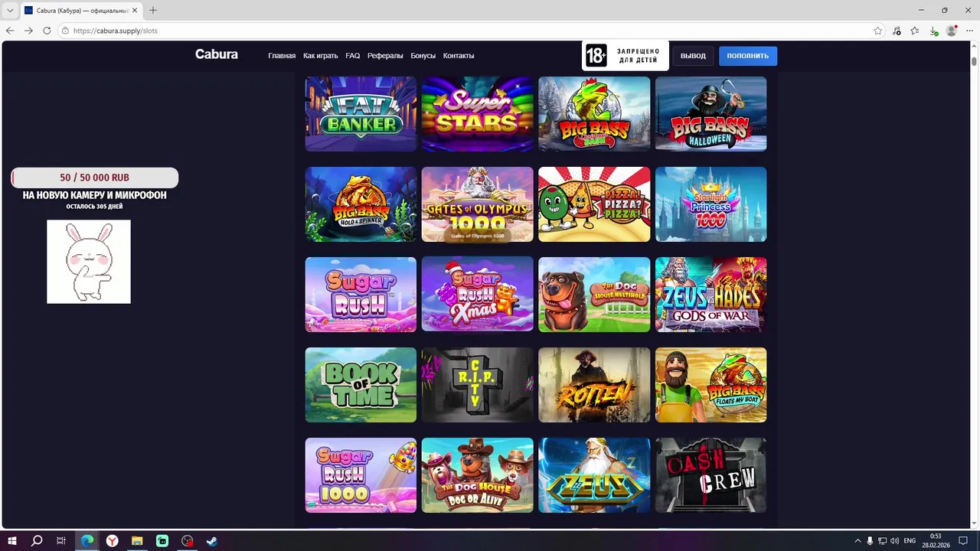Open Task View on the taskbar
This screenshot has height=551, width=980.
click(61, 541)
